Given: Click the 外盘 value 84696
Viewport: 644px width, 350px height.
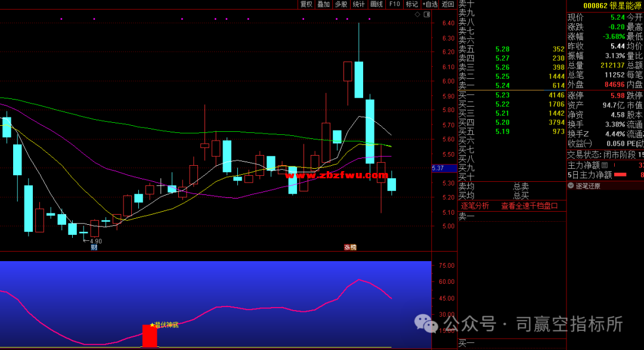Looking at the screenshot, I should pyautogui.click(x=614, y=85).
